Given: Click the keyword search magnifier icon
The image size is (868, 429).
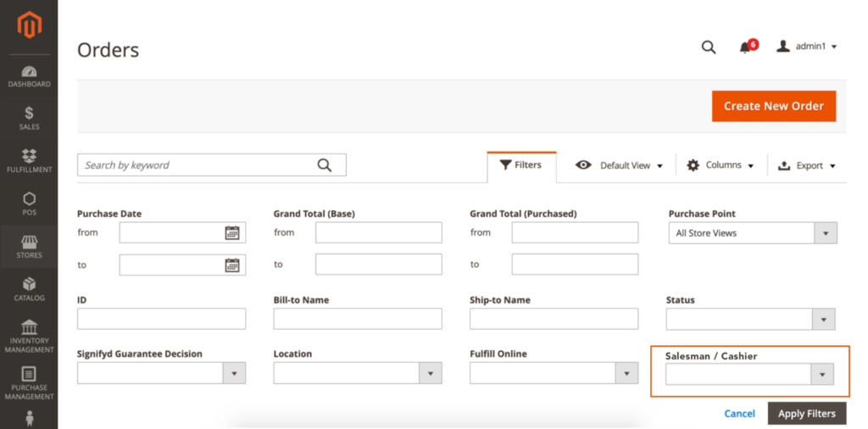Looking at the screenshot, I should coord(325,165).
